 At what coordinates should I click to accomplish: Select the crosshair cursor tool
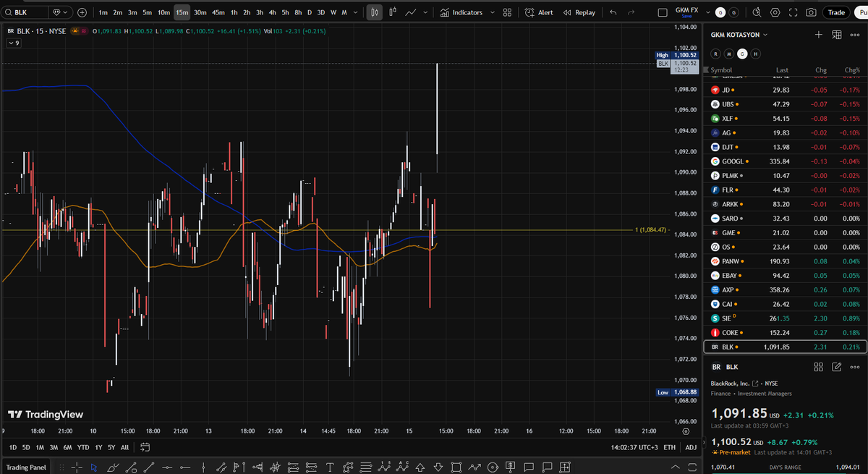75,467
